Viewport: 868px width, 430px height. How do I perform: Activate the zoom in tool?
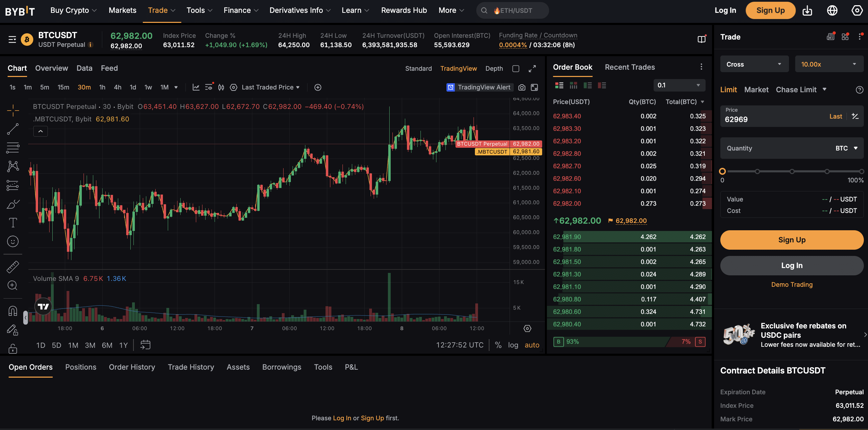pos(13,285)
